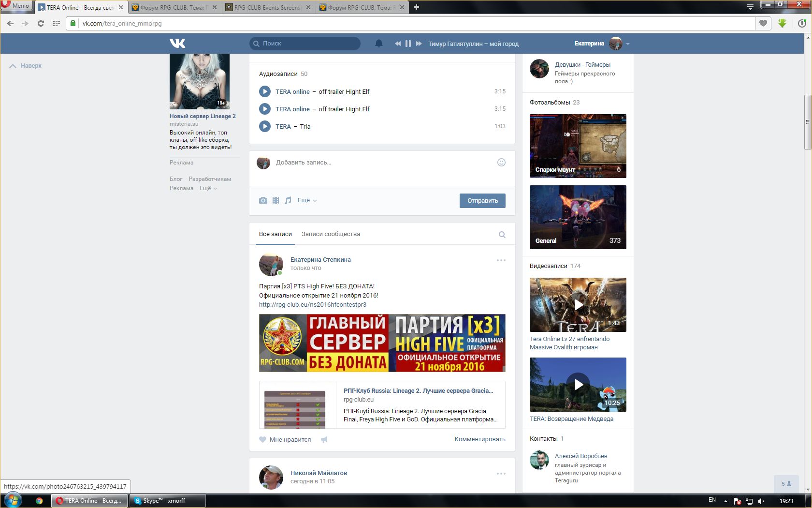Play TERA: Возвращение Медведя video

[x=578, y=385]
